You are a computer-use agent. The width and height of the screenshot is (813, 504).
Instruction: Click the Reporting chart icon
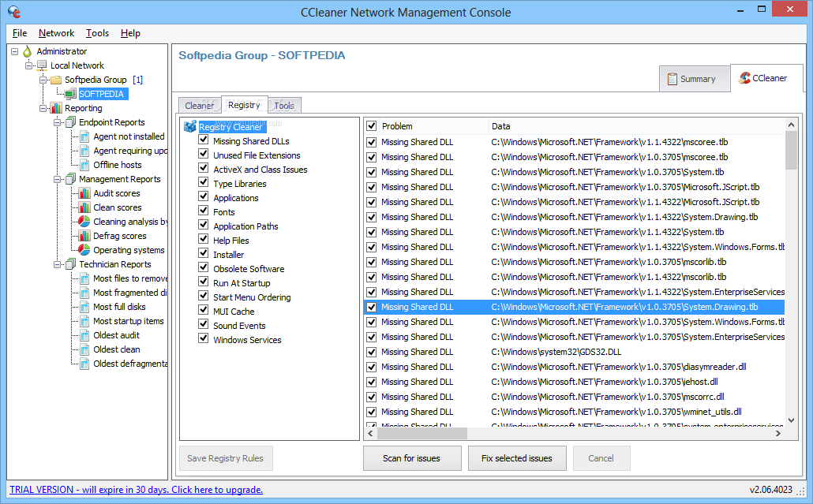pos(56,108)
